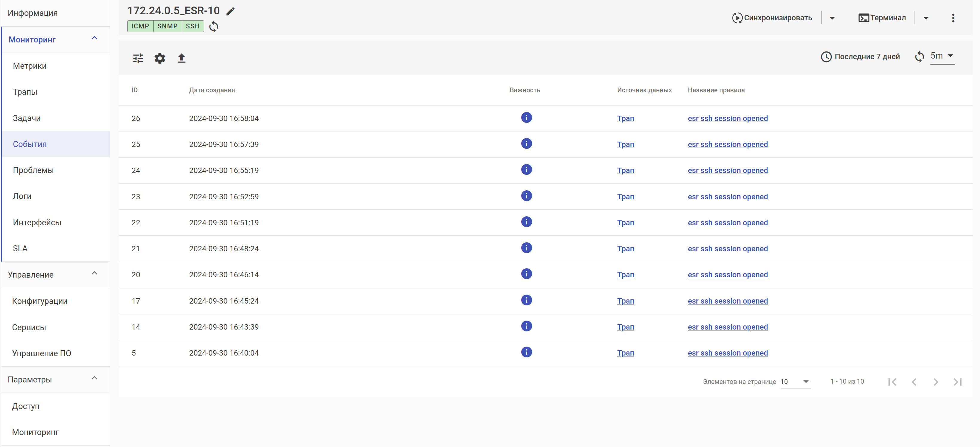Open table settings gear icon
980x447 pixels.
pyautogui.click(x=160, y=58)
